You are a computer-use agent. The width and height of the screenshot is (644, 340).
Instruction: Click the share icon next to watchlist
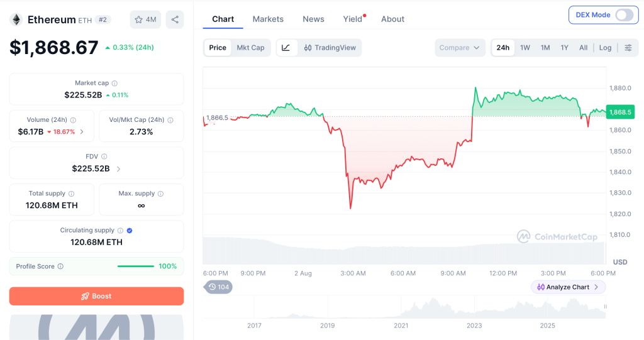[x=175, y=19]
